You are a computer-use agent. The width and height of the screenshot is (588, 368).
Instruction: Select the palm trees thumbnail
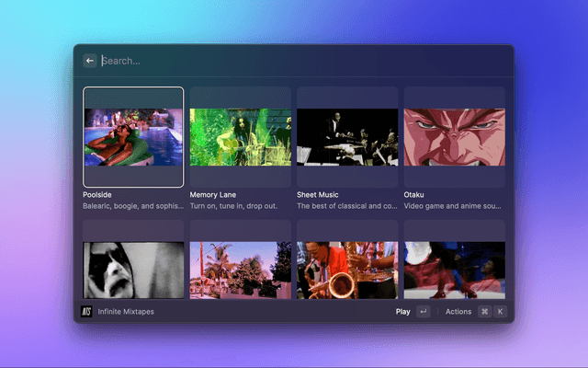[240, 270]
